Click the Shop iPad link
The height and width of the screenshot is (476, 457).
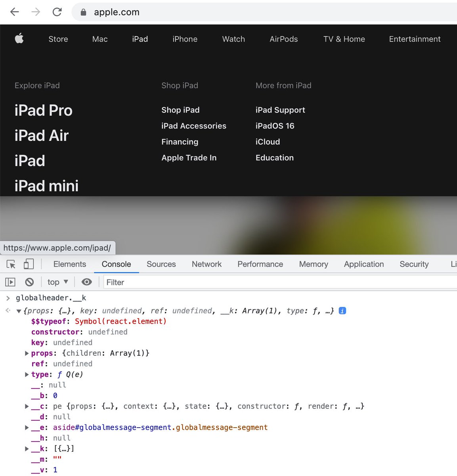point(180,110)
